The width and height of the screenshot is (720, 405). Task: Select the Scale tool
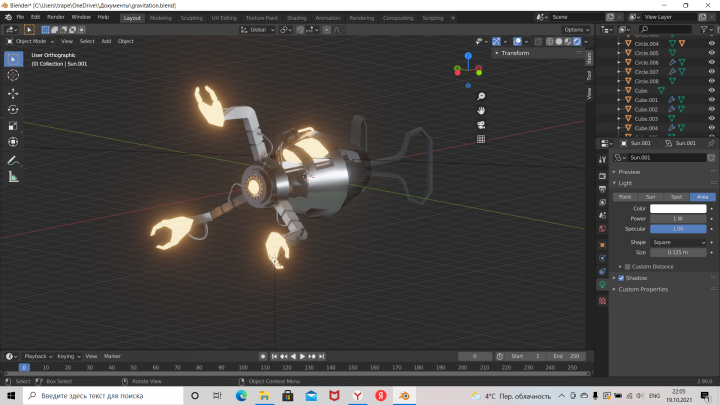click(13, 126)
